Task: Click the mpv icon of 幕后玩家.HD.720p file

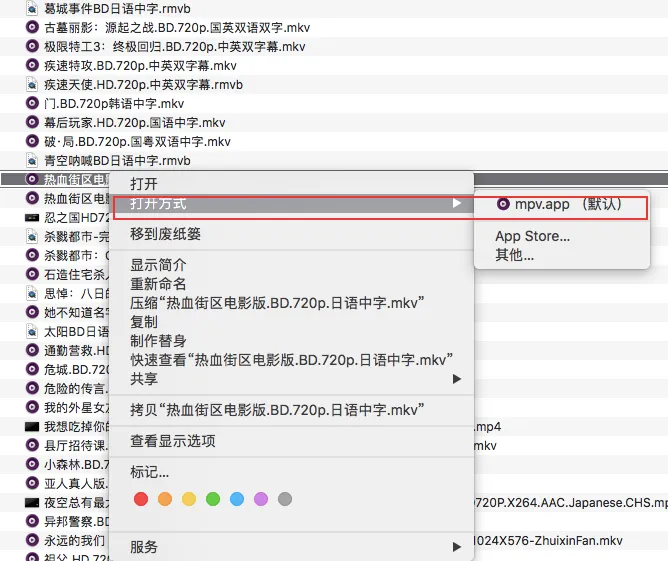Action: 32,122
